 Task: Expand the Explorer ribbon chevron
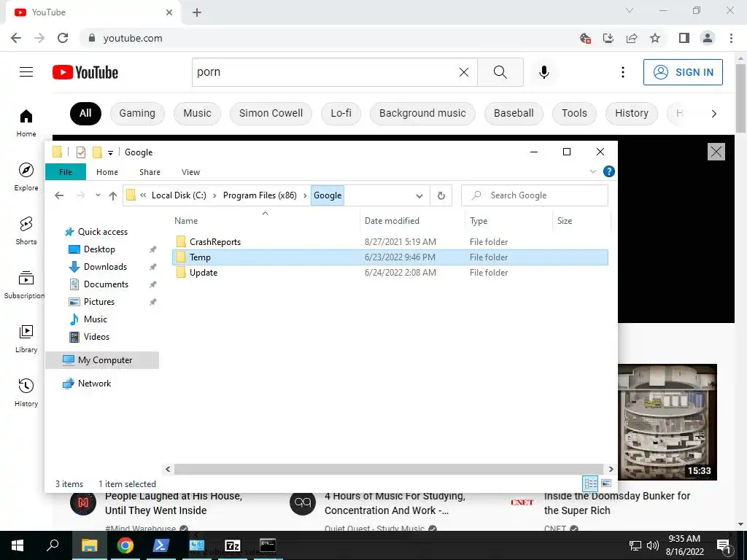(x=592, y=171)
